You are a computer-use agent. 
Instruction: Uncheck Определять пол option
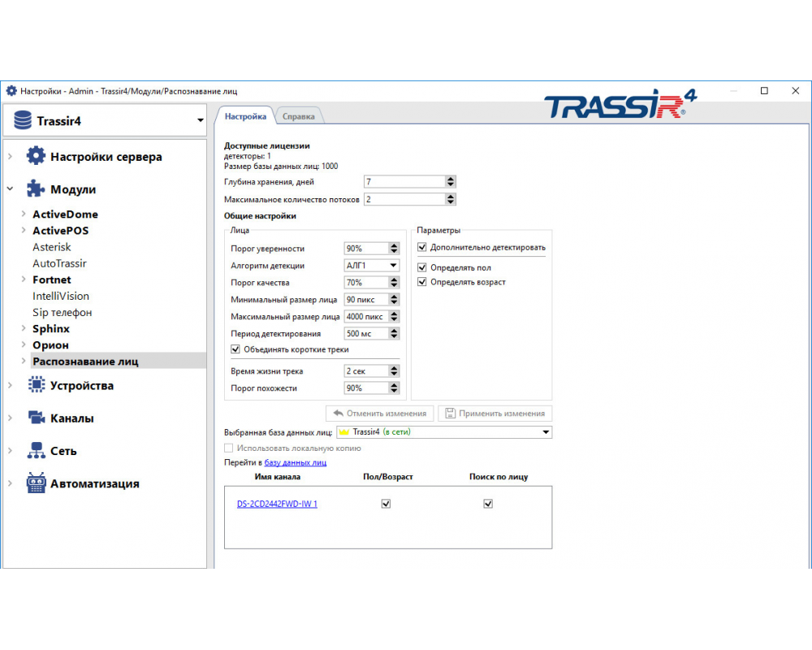(422, 267)
